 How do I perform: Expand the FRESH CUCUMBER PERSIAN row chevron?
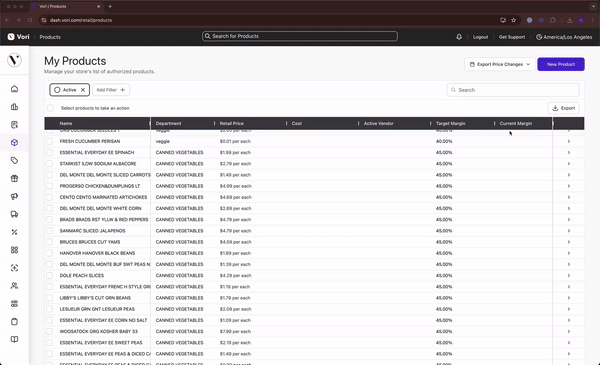coord(569,141)
